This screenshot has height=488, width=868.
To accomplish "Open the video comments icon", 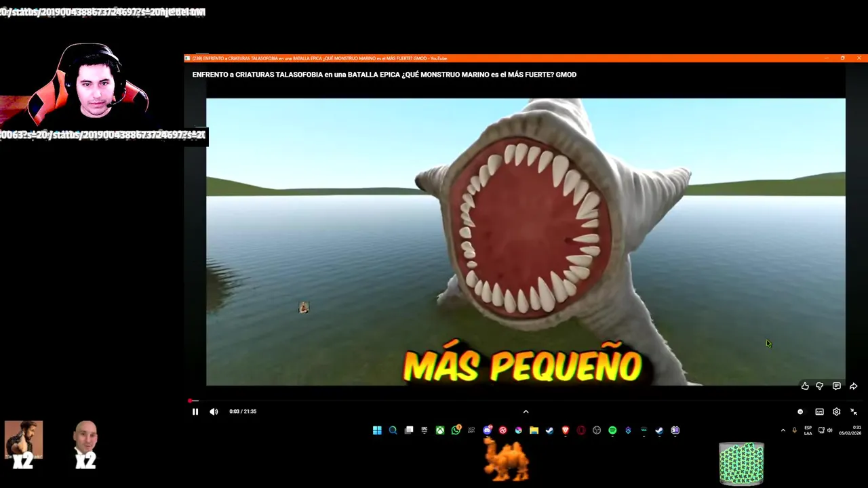I will [837, 386].
